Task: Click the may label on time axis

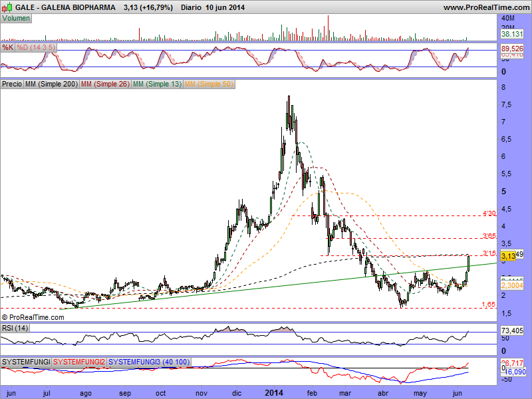Action: click(420, 393)
